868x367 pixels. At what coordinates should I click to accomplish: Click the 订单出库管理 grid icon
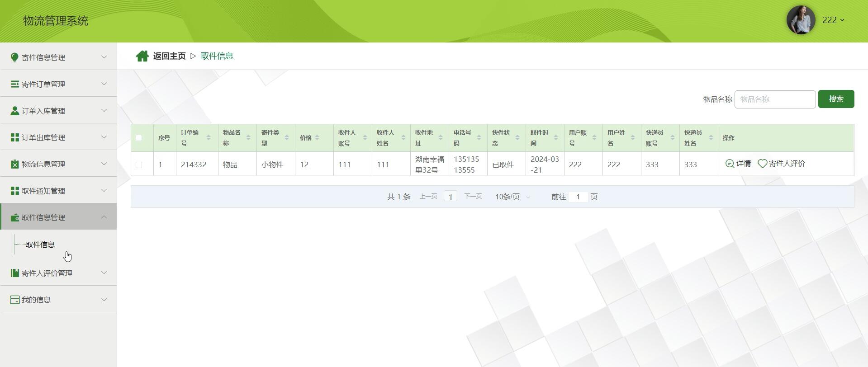click(14, 137)
